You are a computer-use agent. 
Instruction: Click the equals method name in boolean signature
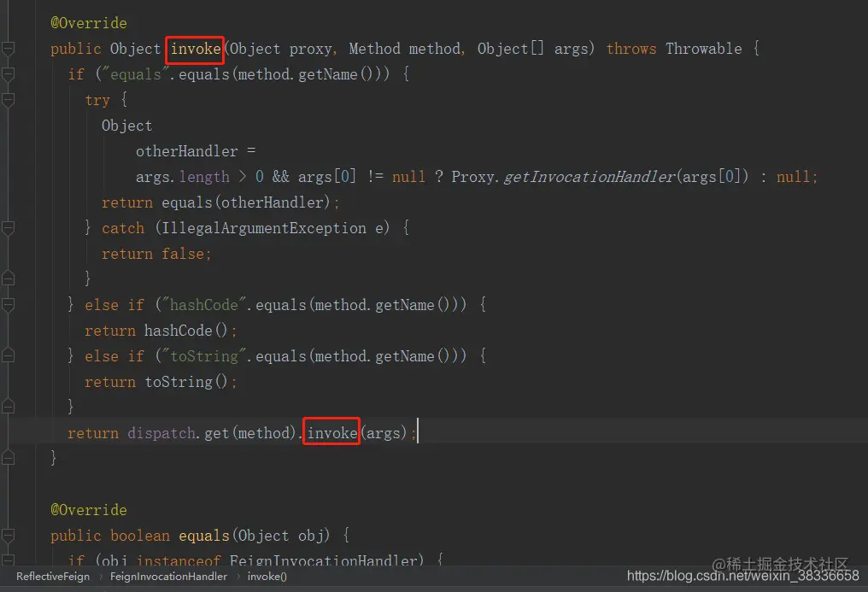(203, 536)
